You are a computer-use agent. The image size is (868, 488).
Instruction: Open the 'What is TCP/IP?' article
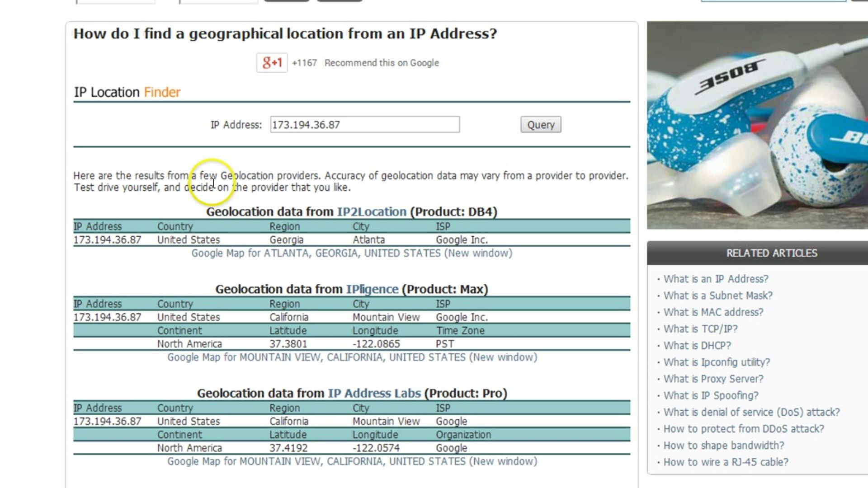pyautogui.click(x=700, y=329)
